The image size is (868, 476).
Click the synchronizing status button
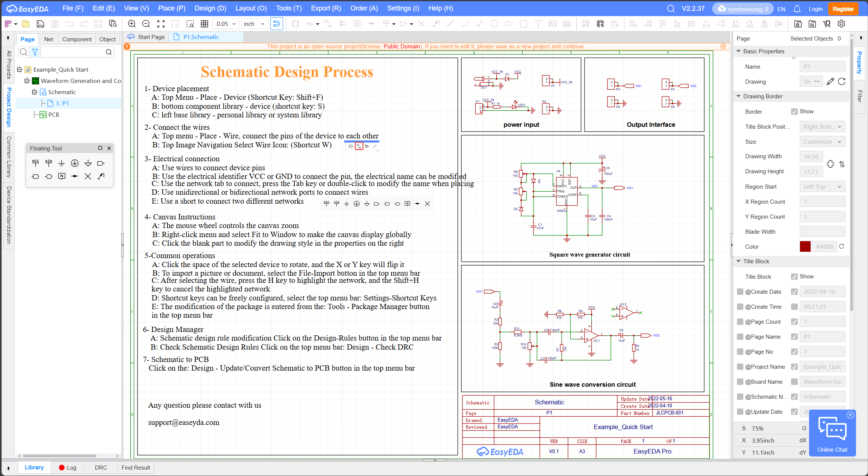[x=743, y=9]
